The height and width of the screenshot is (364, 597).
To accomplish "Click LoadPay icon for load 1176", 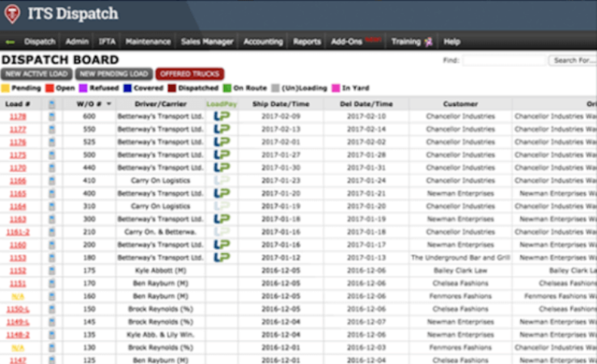I will 222,142.
